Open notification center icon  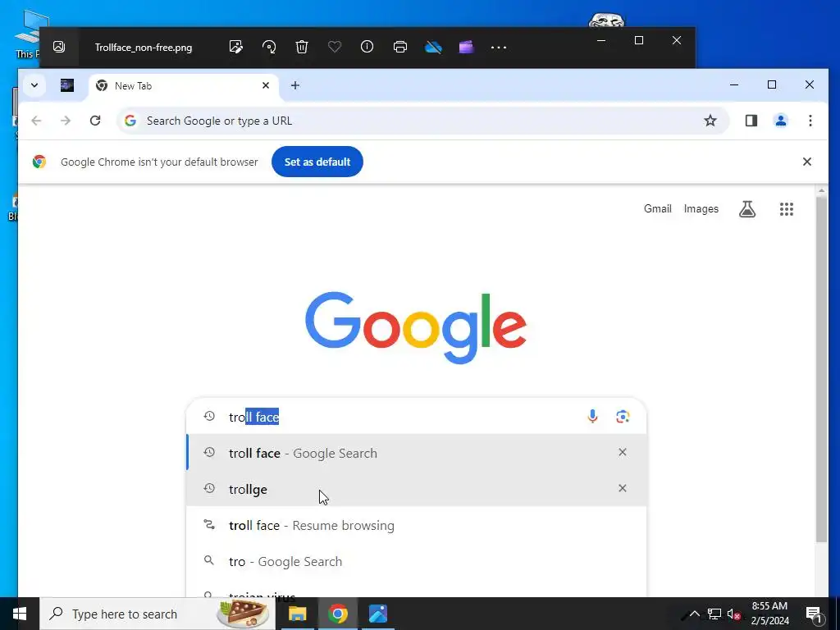pos(814,614)
